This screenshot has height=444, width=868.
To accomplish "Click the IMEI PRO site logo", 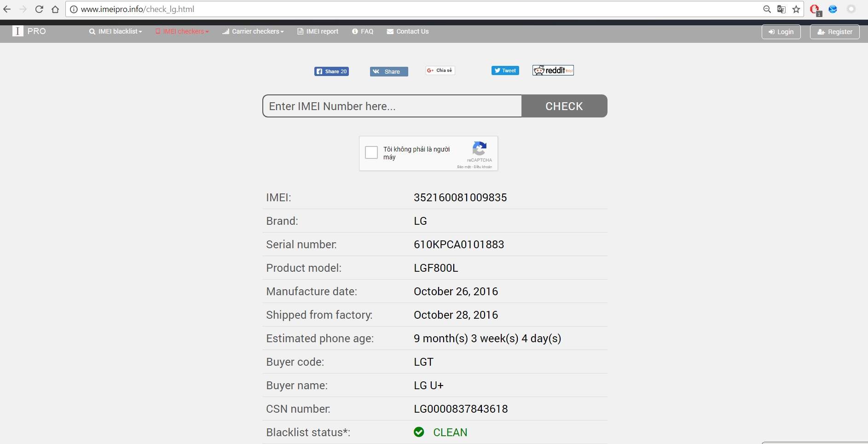I will click(29, 31).
